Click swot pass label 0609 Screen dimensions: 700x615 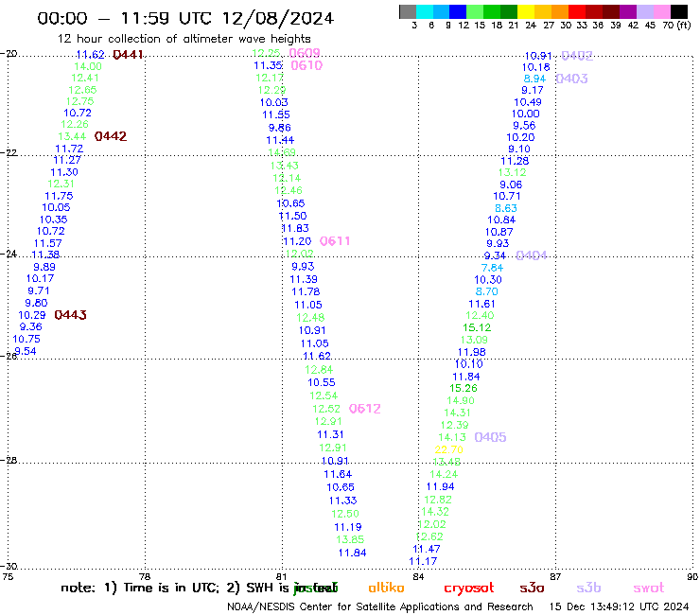305,53
